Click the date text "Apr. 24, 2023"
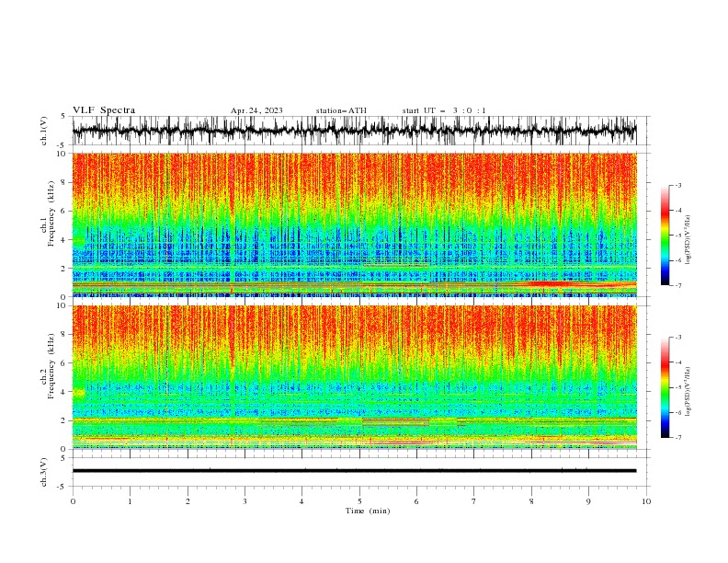 [x=256, y=110]
